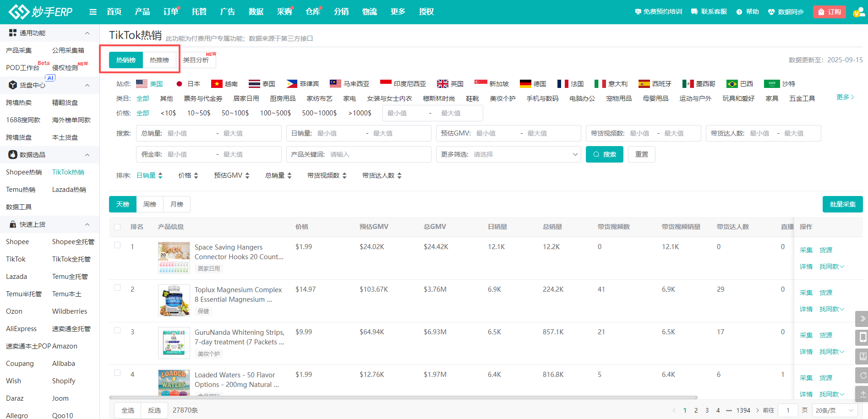The height and width of the screenshot is (419, 868).
Task: Select the Italy flag site icon
Action: click(600, 84)
